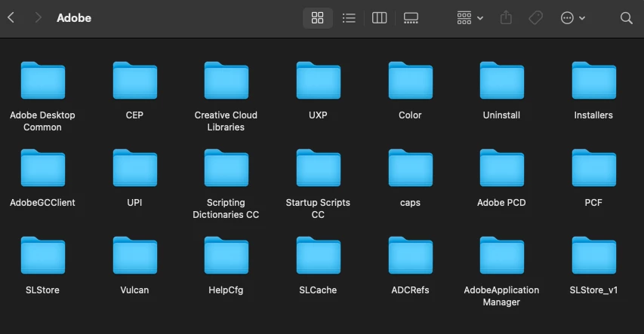Select the SLStore_v1 folder icon
This screenshot has width=644, height=334.
pyautogui.click(x=594, y=256)
